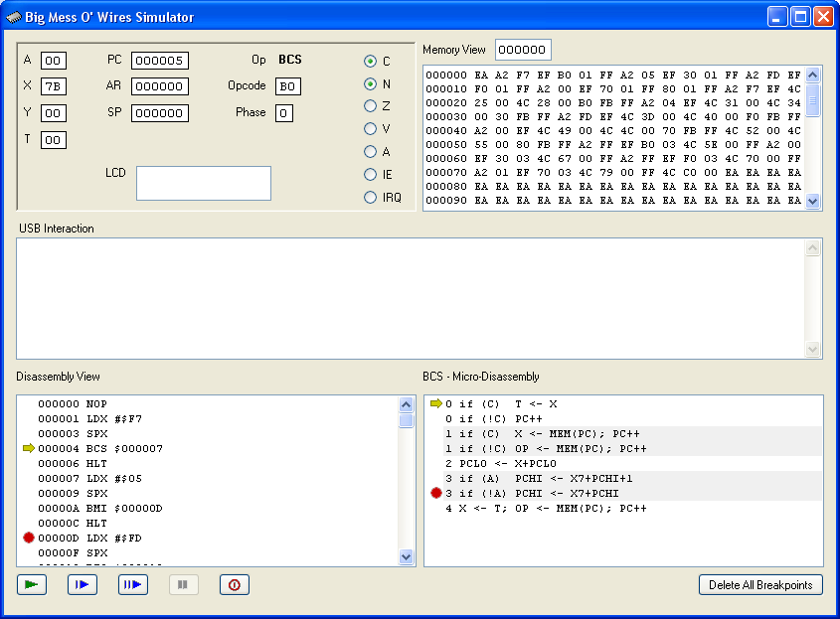This screenshot has height=619, width=840.
Task: Close the Big Mess O' Wires Simulator
Action: (x=823, y=17)
